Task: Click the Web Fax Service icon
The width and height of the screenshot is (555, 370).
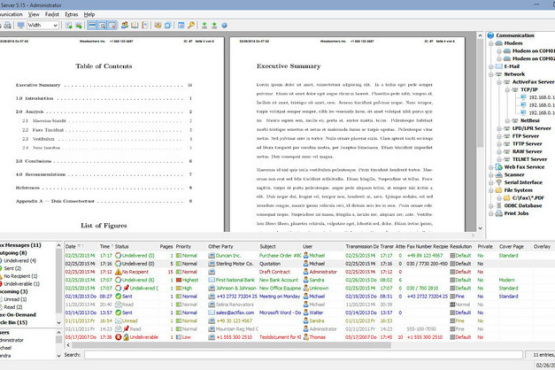Action: (499, 167)
